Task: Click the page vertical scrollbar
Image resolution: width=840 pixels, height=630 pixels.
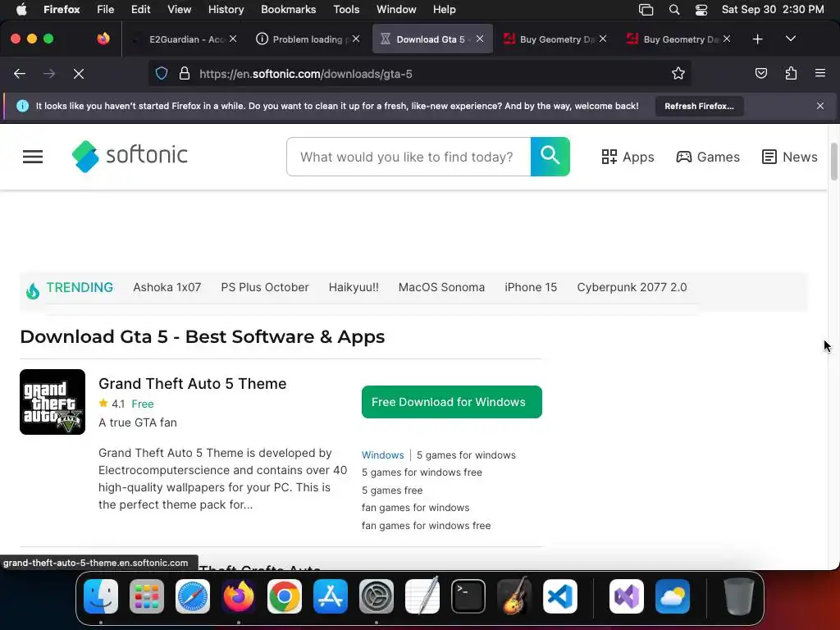Action: click(x=834, y=162)
